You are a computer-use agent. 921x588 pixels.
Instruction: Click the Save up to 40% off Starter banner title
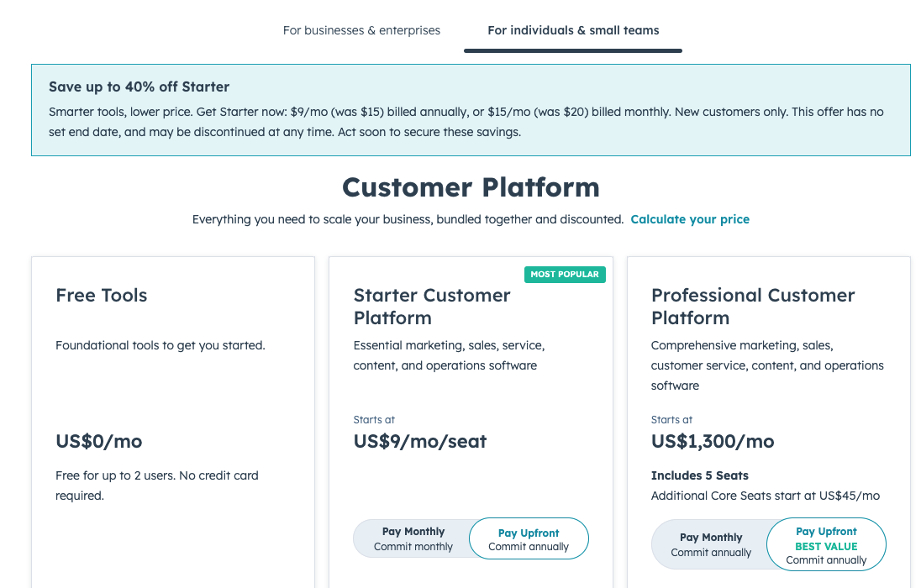click(x=139, y=87)
